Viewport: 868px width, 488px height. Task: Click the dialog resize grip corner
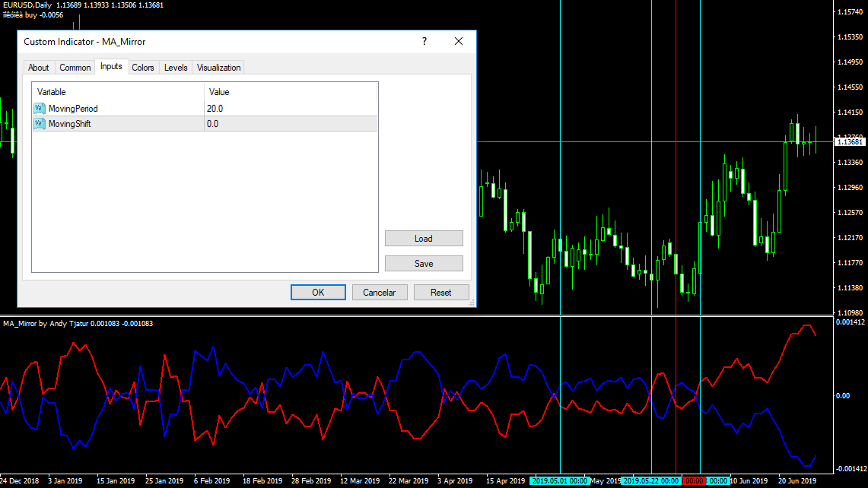(472, 303)
